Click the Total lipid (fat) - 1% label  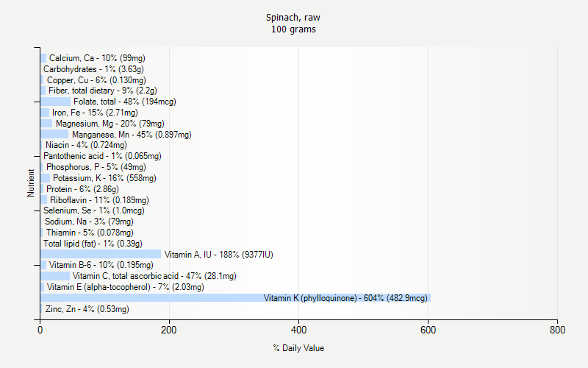click(x=93, y=244)
